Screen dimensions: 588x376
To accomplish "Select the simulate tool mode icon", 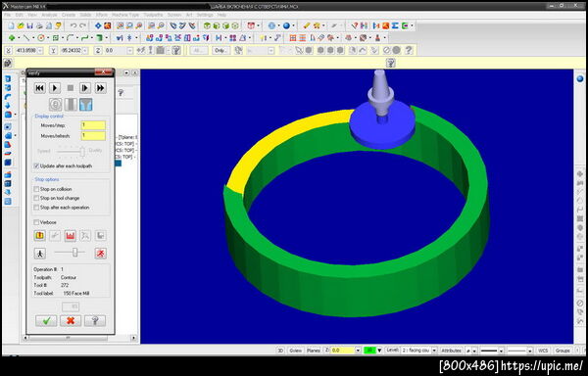I will coord(71,105).
